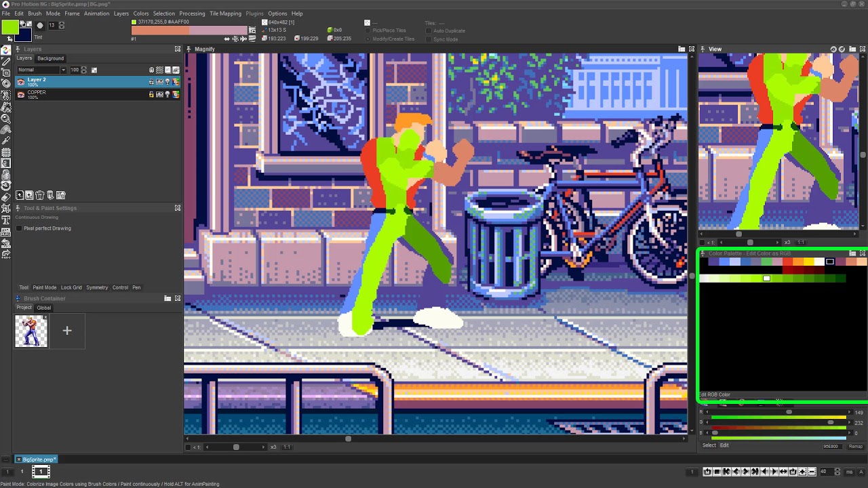Toggle Sync Mode checkbox

tap(429, 39)
